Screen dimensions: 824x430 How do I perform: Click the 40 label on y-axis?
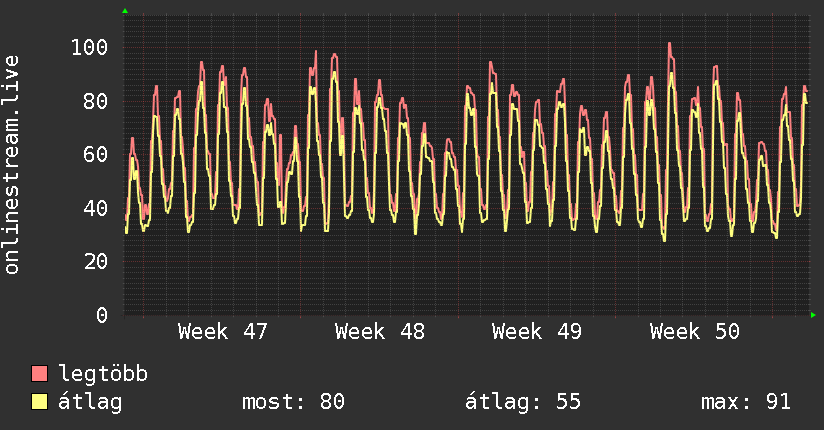pyautogui.click(x=96, y=208)
